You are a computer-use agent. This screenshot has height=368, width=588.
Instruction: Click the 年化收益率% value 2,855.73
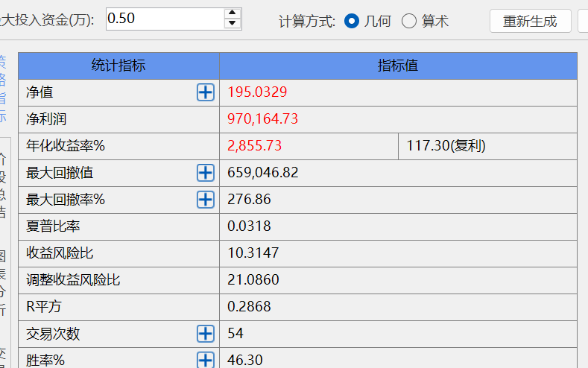point(255,146)
